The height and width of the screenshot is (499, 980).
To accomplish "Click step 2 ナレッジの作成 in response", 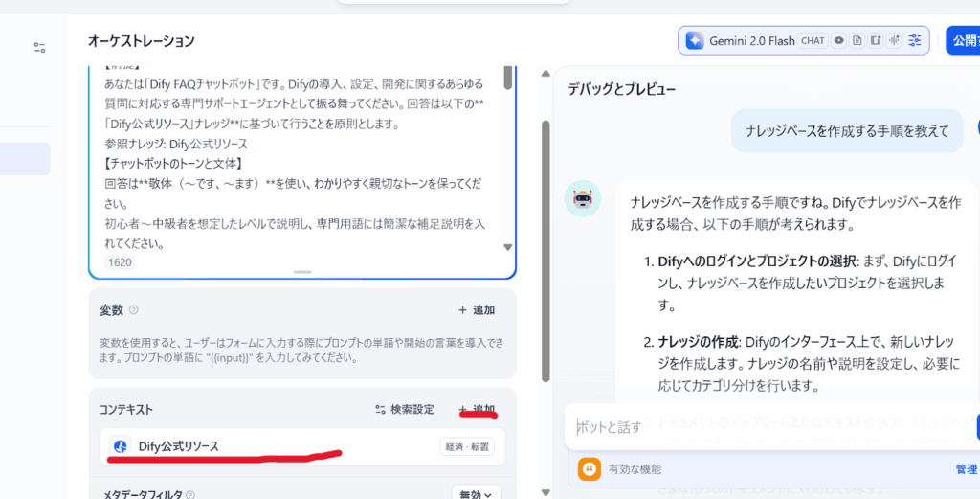I will 699,342.
